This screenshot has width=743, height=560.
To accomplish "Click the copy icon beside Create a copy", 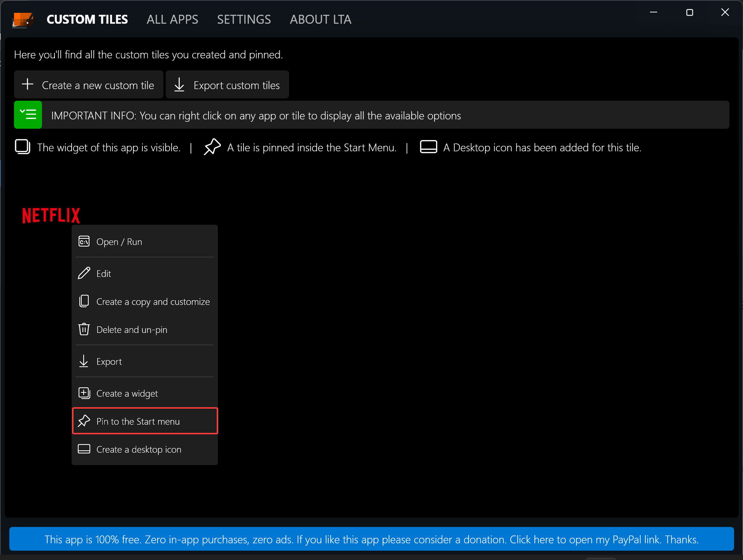I will click(84, 301).
